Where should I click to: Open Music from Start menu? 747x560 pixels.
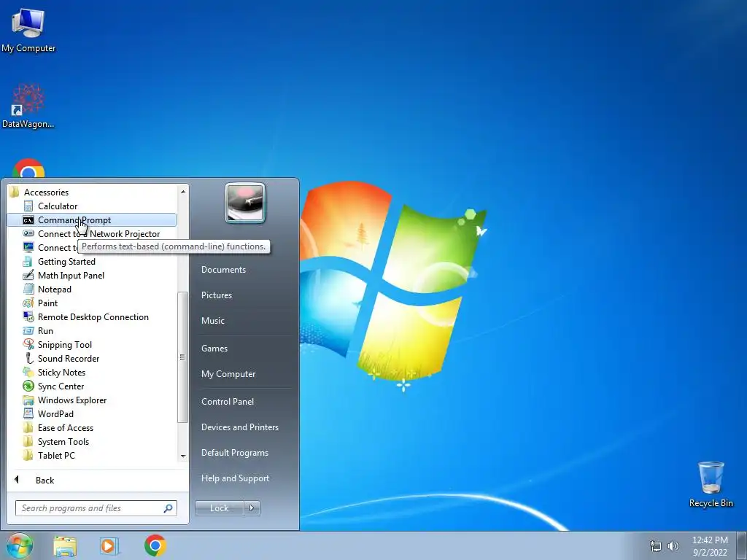tap(212, 321)
